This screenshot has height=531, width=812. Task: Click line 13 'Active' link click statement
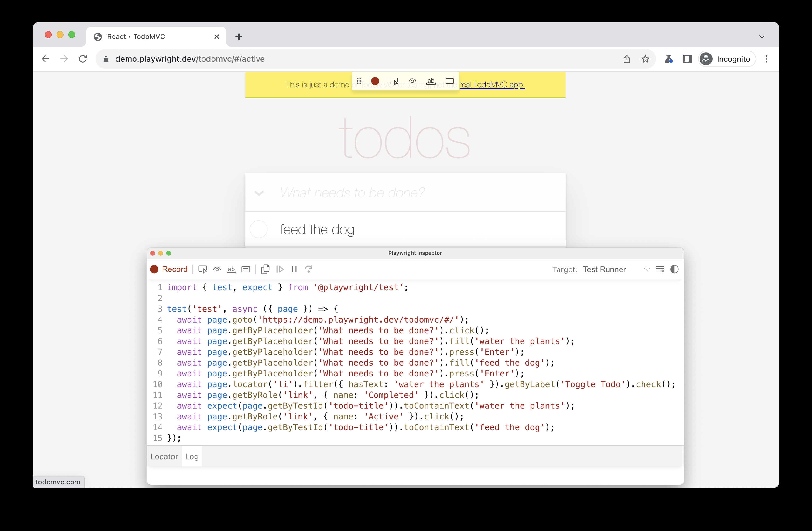tap(320, 417)
